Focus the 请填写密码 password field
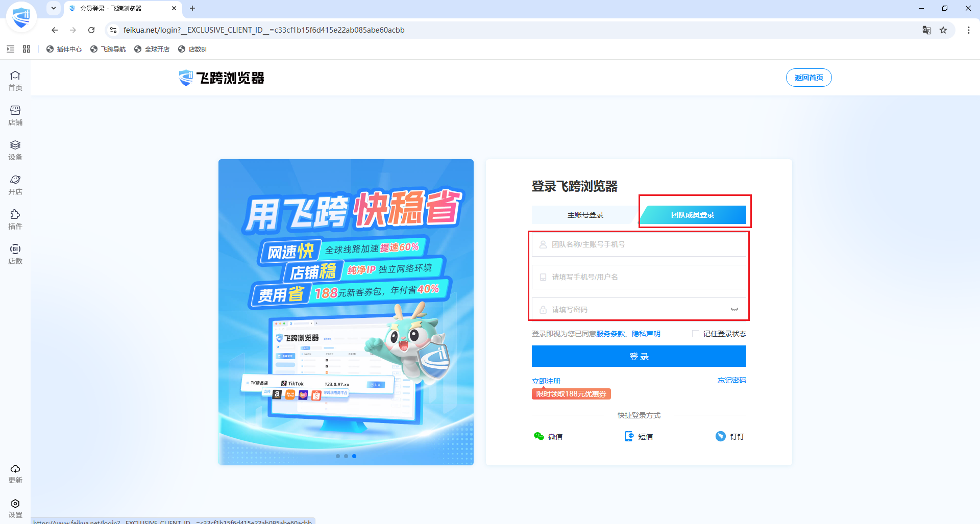The width and height of the screenshot is (980, 524). [x=639, y=310]
